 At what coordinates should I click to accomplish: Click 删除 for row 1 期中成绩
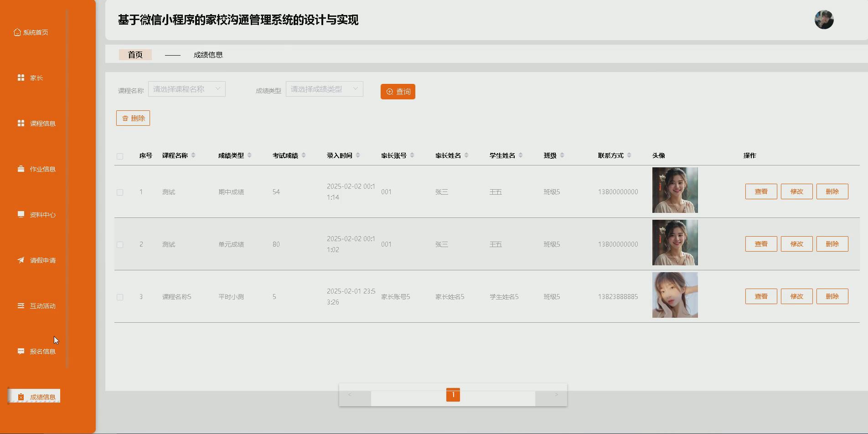[832, 191]
